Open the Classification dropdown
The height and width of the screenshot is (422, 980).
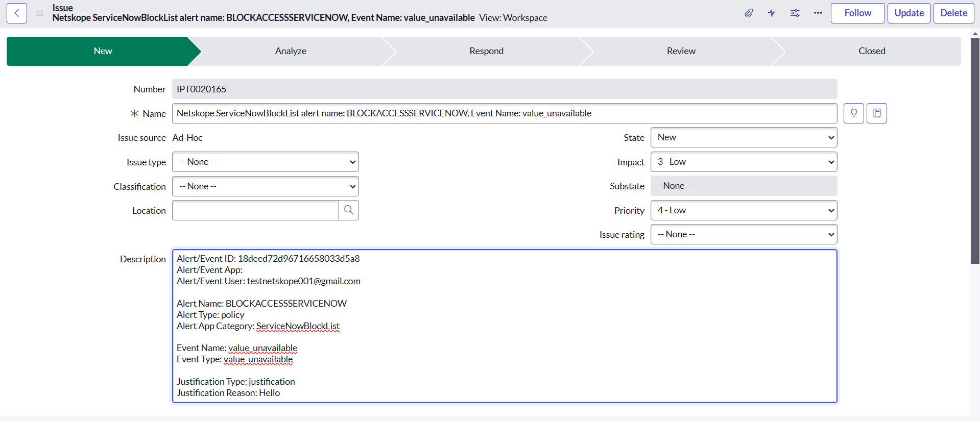tap(266, 186)
